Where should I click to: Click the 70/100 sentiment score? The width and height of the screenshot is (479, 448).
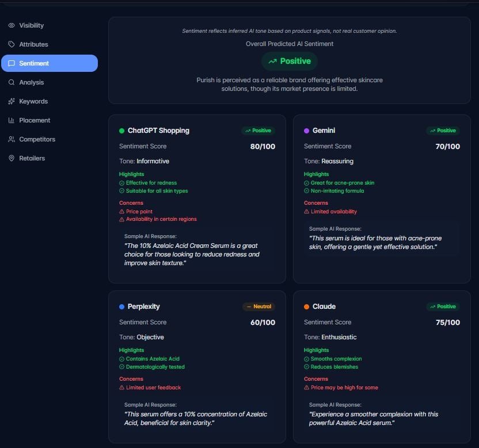tap(447, 147)
